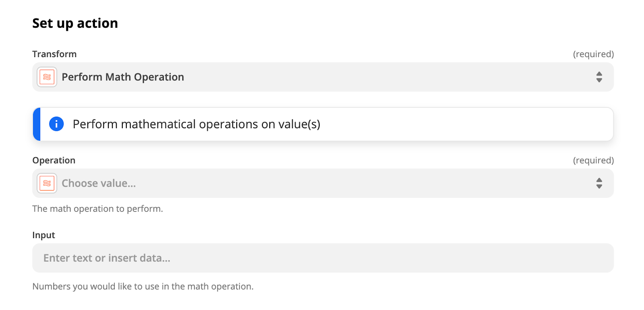644x310 pixels.
Task: Click the Operation field label
Action: pyautogui.click(x=54, y=160)
